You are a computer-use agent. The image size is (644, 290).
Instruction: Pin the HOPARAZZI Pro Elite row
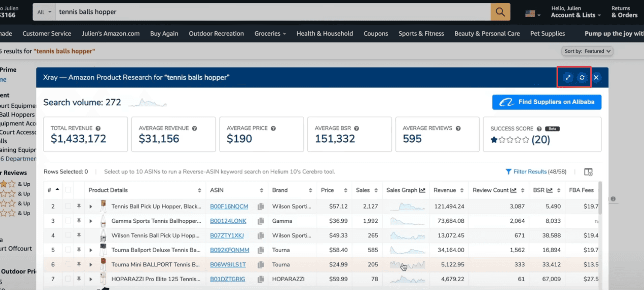coord(79,279)
